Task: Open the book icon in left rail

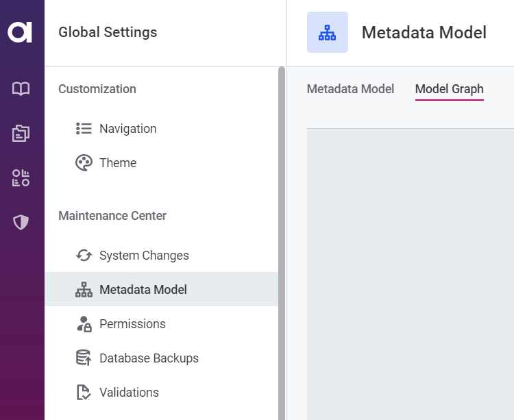Action: [x=21, y=88]
